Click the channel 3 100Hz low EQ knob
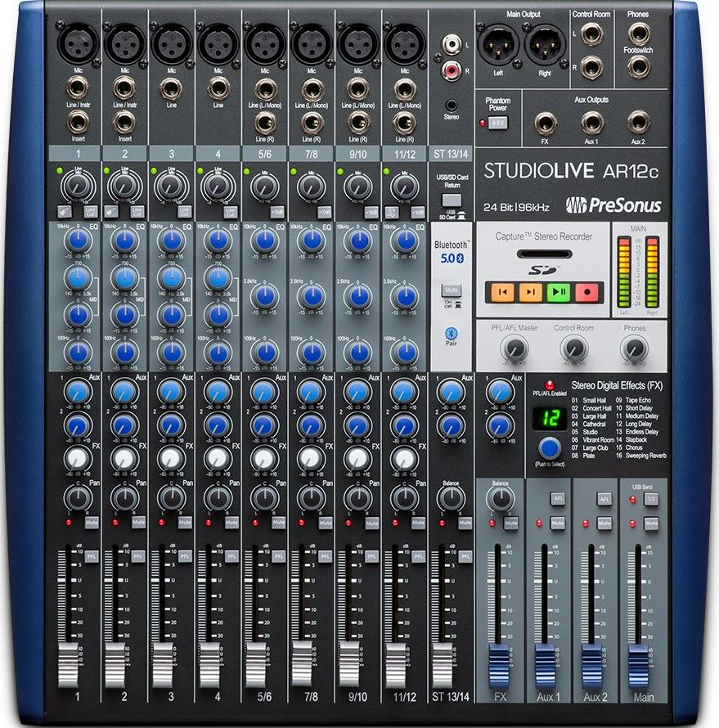This screenshot has width=719, height=728. pos(171,353)
